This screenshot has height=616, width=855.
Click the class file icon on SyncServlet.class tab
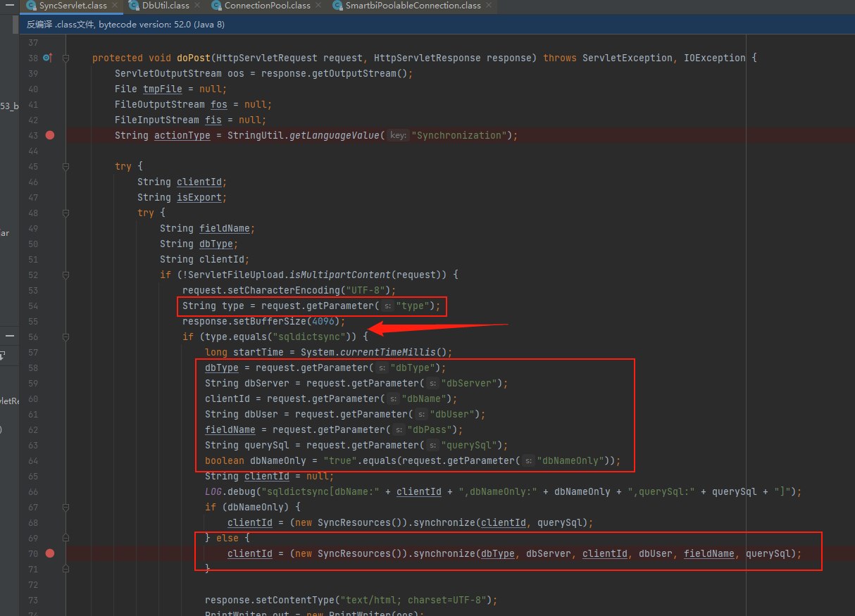pyautogui.click(x=30, y=6)
